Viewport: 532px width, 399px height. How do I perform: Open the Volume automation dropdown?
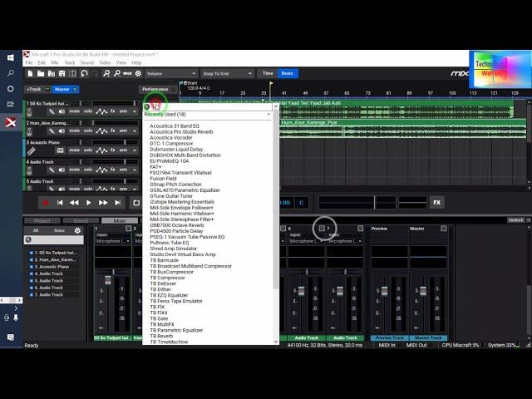coord(170,73)
